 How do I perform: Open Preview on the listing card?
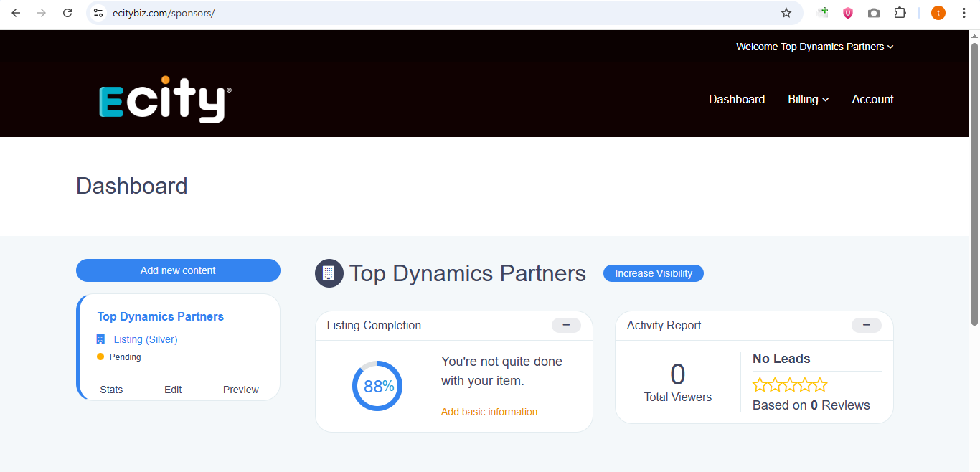[241, 390]
